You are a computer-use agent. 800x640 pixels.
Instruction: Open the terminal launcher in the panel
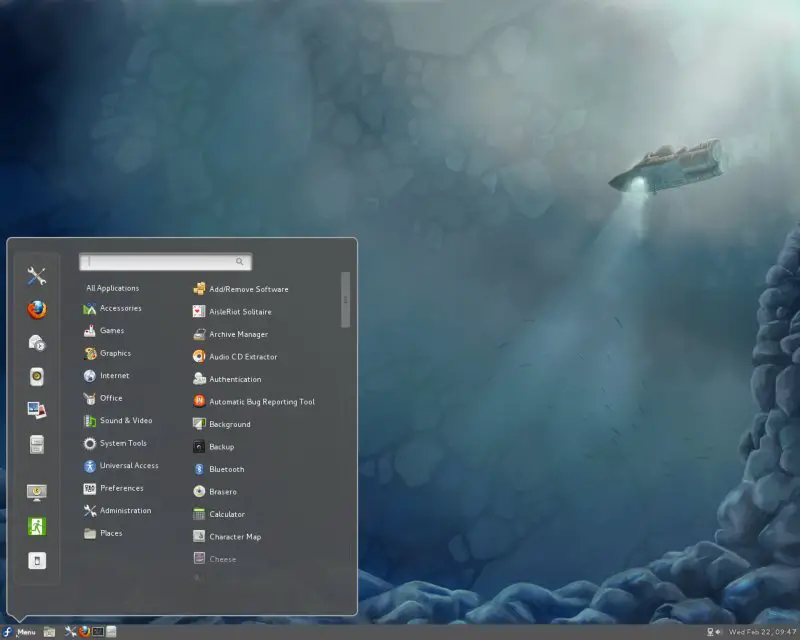[x=98, y=631]
